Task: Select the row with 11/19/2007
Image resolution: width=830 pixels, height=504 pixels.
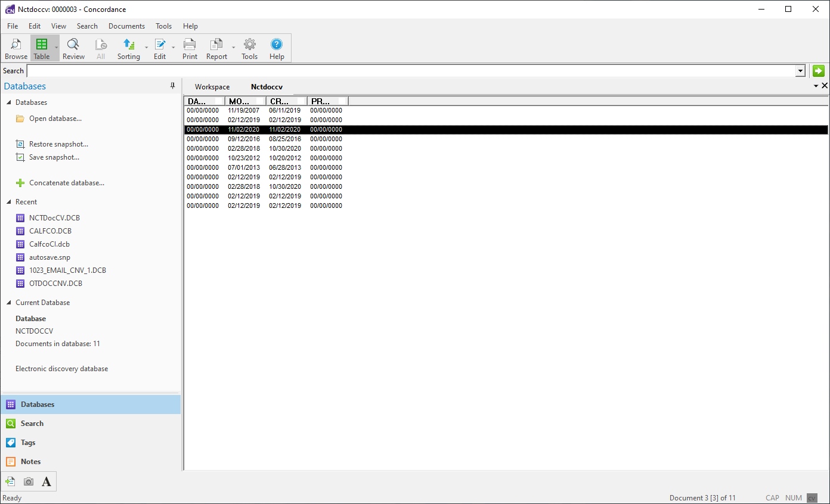Action: click(x=506, y=110)
